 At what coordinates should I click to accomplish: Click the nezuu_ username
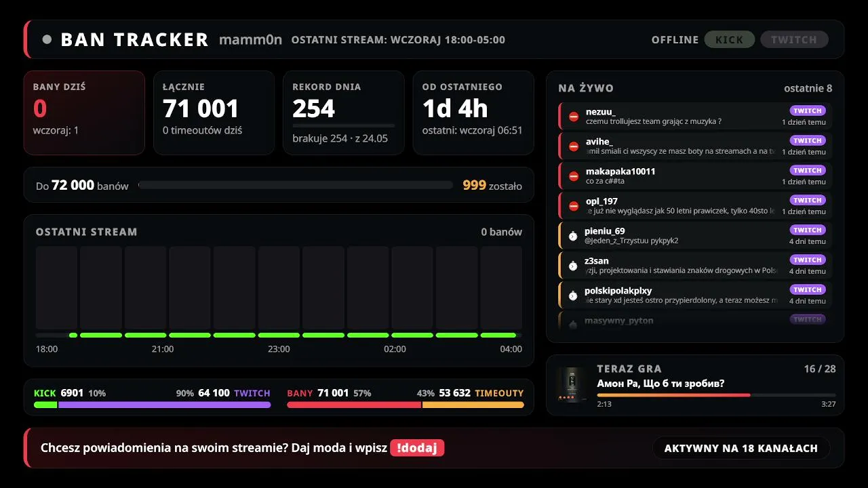pos(601,112)
